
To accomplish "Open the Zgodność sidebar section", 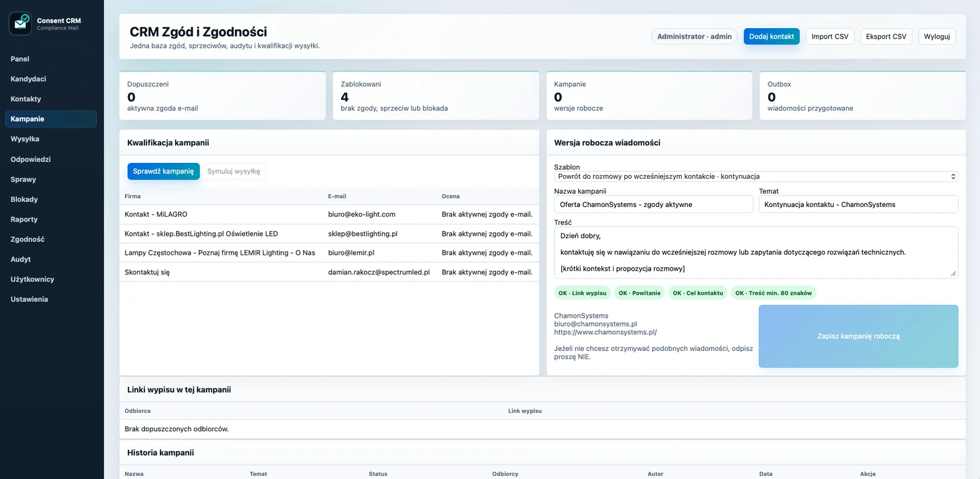I will [51, 240].
